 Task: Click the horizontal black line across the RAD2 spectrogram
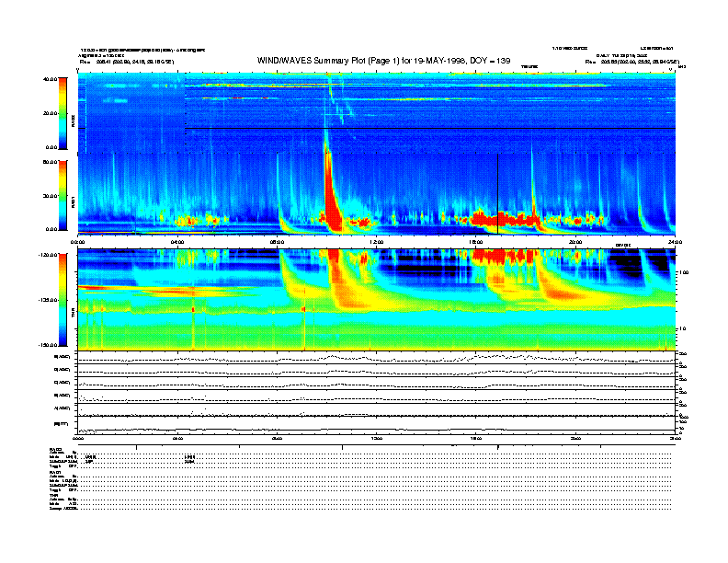(x=430, y=128)
